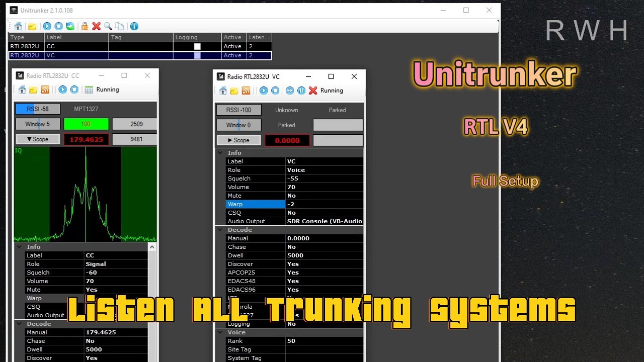This screenshot has height=362, width=644.
Task: Click the Window 0 button in VC window
Action: [x=239, y=125]
